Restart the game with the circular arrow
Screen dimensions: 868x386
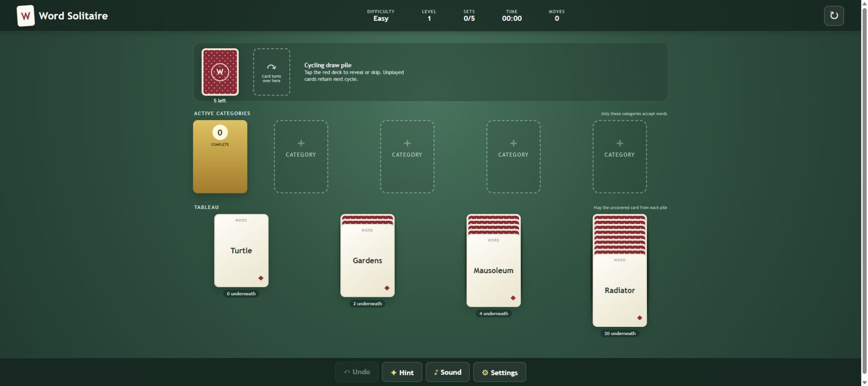(x=834, y=15)
